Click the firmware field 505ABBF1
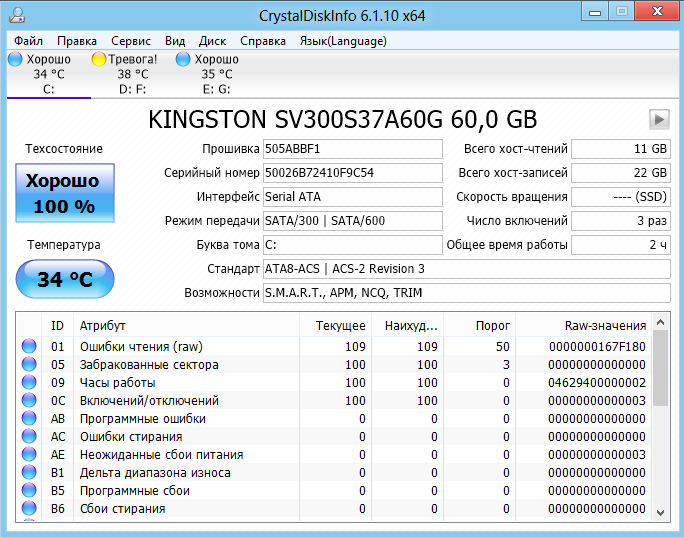Image resolution: width=684 pixels, height=538 pixels. [x=352, y=149]
